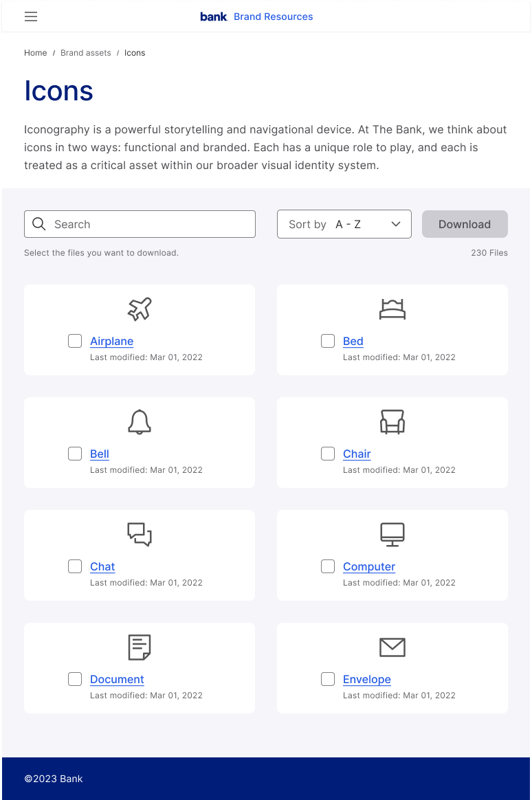532x800 pixels.
Task: Go to Home breadcrumb
Action: 35,53
